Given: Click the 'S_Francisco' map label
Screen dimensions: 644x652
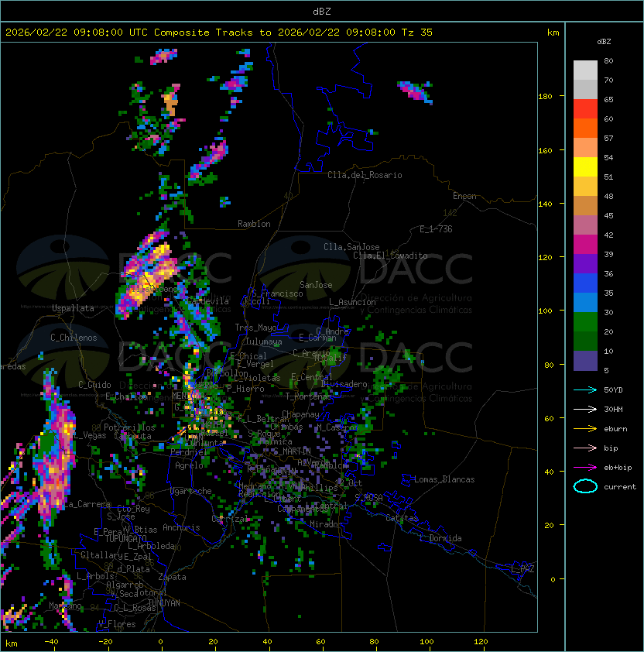Looking at the screenshot, I should click(277, 293).
